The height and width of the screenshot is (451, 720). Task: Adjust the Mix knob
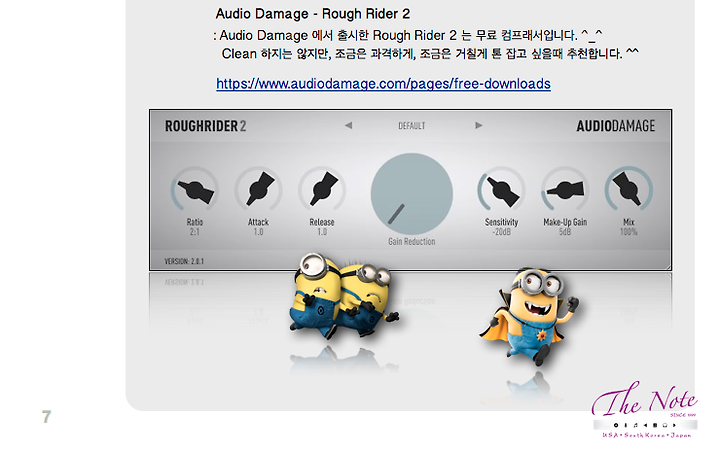pyautogui.click(x=629, y=189)
